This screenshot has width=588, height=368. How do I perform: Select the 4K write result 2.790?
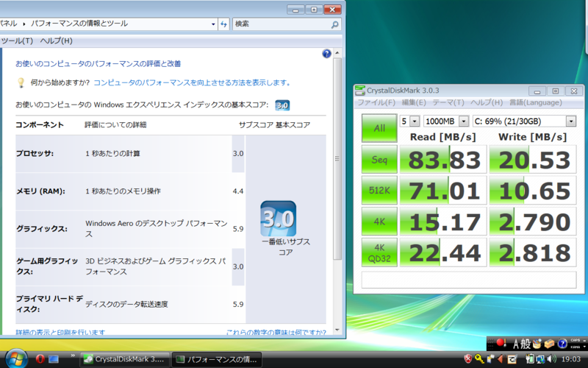pos(533,222)
